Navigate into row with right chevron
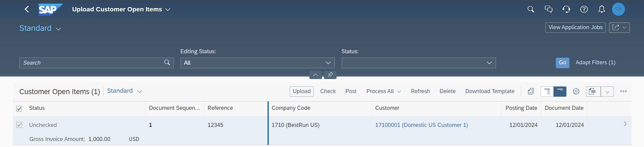 (x=625, y=124)
